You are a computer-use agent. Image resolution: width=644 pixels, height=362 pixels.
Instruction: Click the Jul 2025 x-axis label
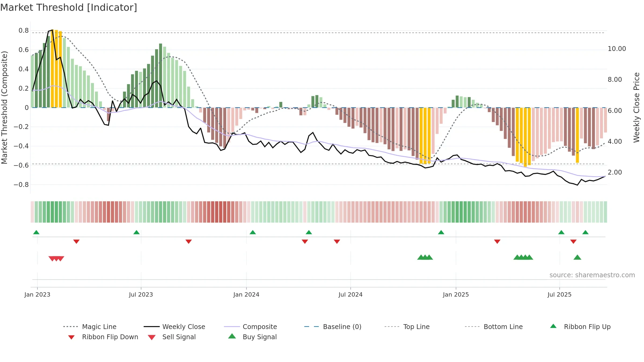(559, 294)
